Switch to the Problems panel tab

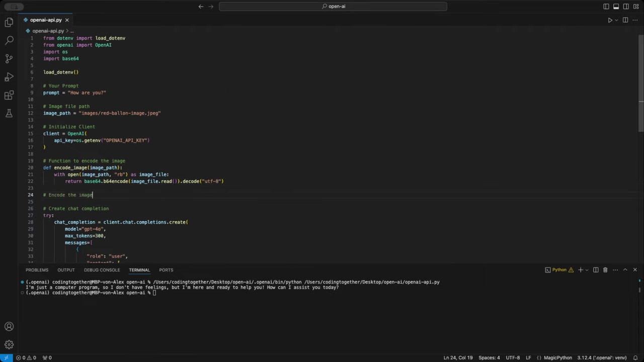[x=37, y=270]
